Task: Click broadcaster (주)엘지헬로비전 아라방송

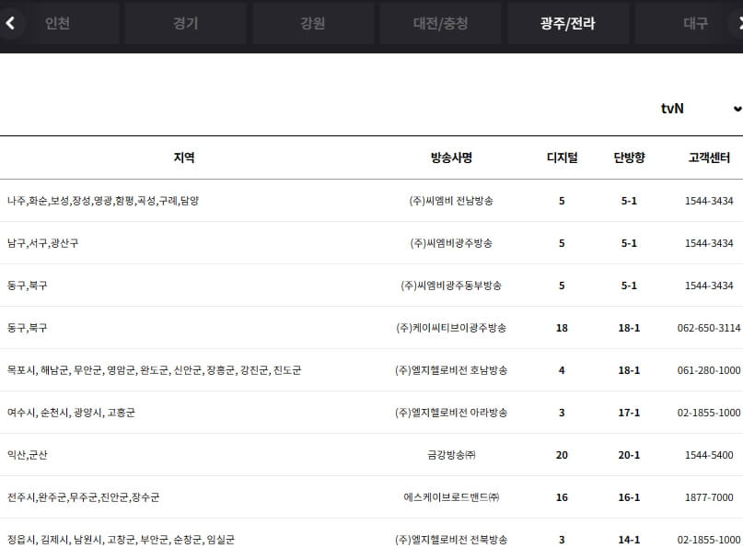Action: click(451, 413)
